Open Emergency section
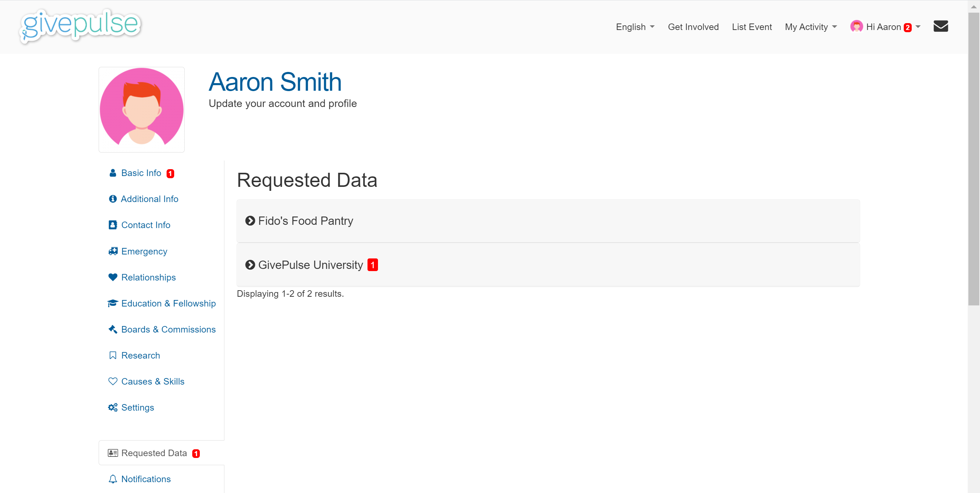This screenshot has width=980, height=493. 144,251
